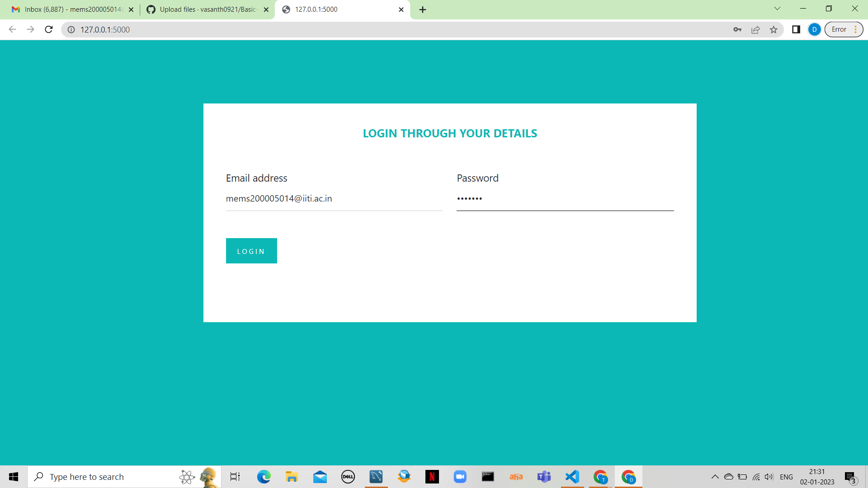Open Visual Studio Code from the taskbar
868x488 pixels.
[x=572, y=477]
